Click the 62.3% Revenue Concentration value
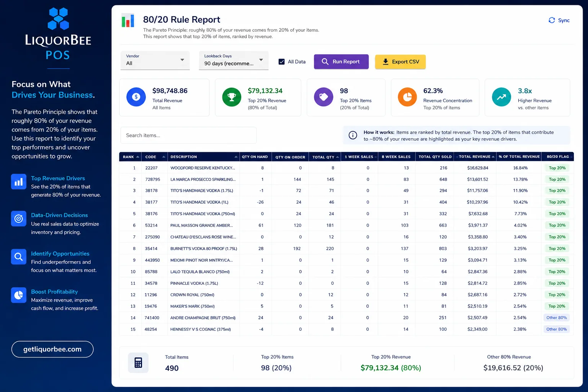The image size is (588, 392). point(433,91)
